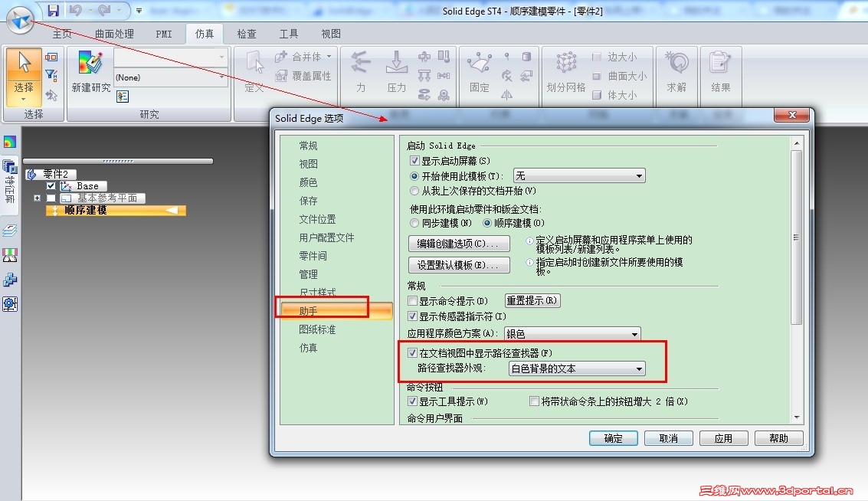This screenshot has height=501, width=868.
Task: Open the 合并体 dropdown arrow
Action: (x=329, y=57)
